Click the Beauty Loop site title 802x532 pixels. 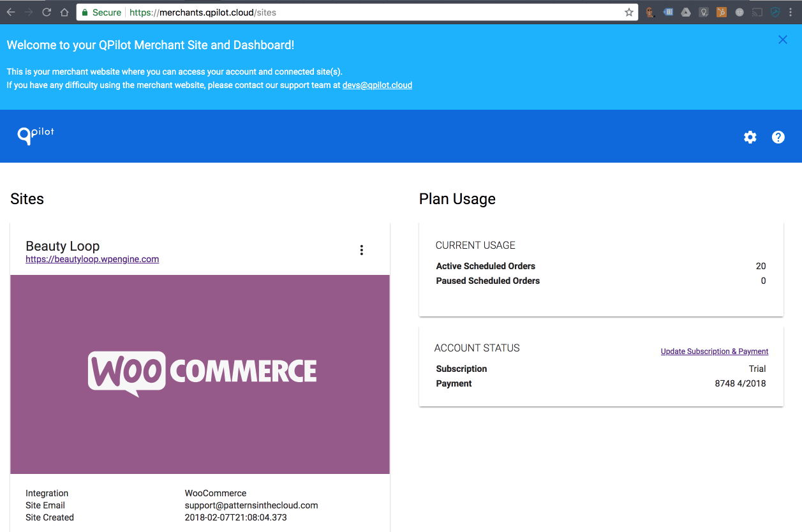[63, 246]
